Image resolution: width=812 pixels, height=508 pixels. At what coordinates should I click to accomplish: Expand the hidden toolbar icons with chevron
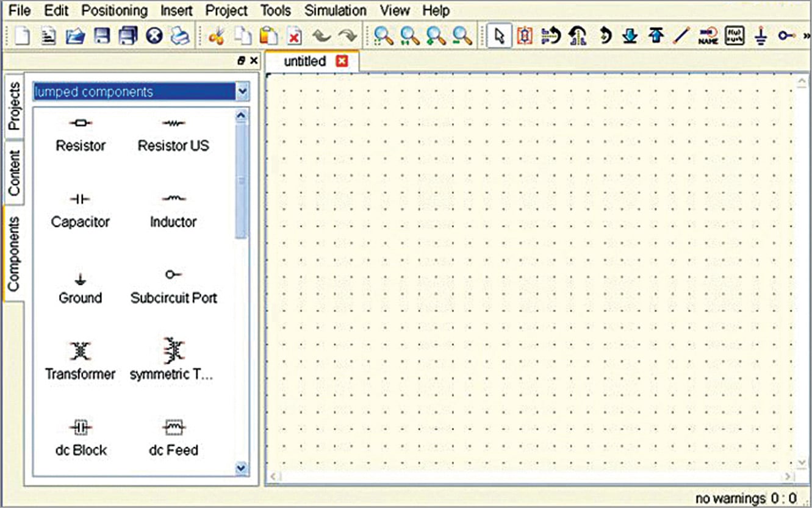[x=807, y=35]
